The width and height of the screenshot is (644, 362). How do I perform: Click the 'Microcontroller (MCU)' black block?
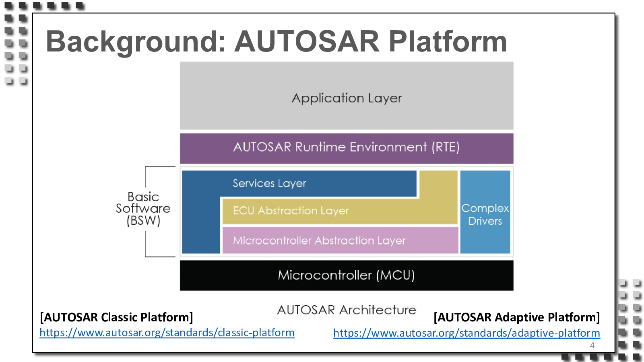[347, 275]
